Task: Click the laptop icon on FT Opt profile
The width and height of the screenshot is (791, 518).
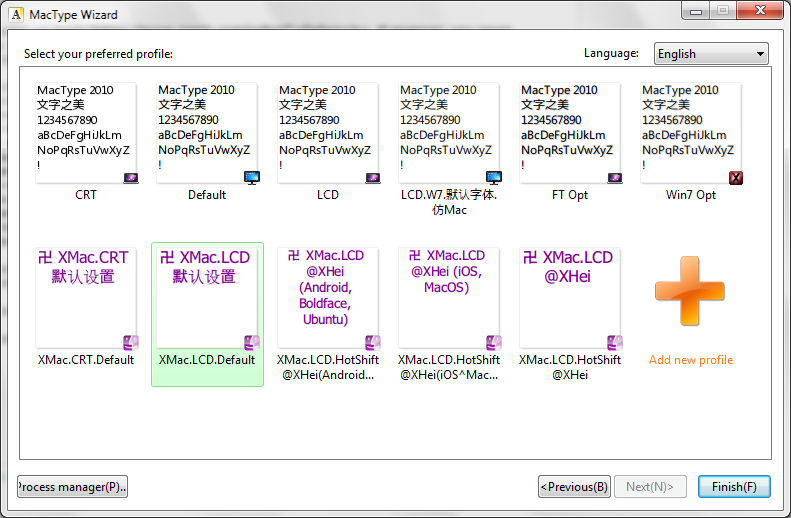Action: (615, 178)
